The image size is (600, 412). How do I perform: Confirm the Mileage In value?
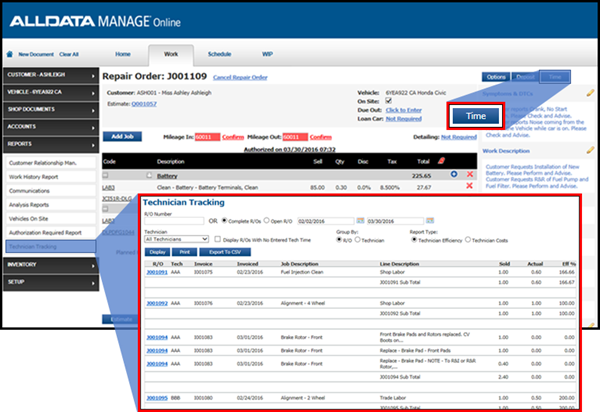233,137
